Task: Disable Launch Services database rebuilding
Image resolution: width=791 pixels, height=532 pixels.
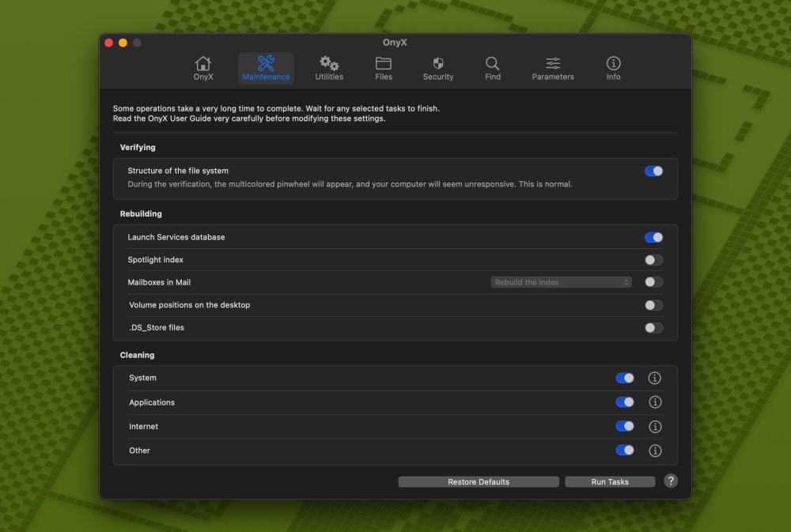Action: click(654, 237)
